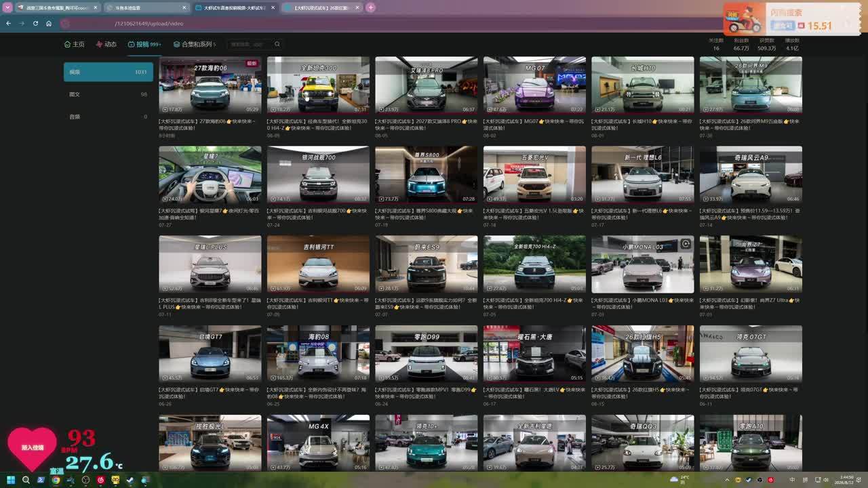Viewport: 868px width, 488px height.
Task: Open the 吉利银河TT video thumbnail
Action: point(318,264)
